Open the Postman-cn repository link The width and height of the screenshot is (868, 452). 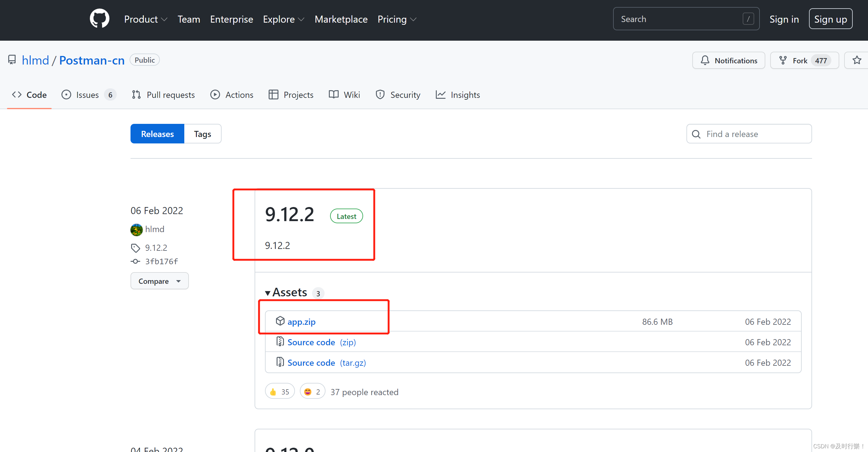click(x=92, y=60)
